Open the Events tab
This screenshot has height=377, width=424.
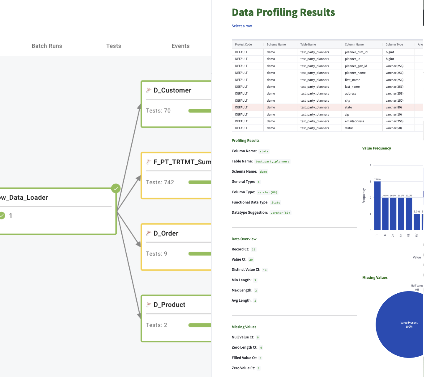[x=180, y=46]
